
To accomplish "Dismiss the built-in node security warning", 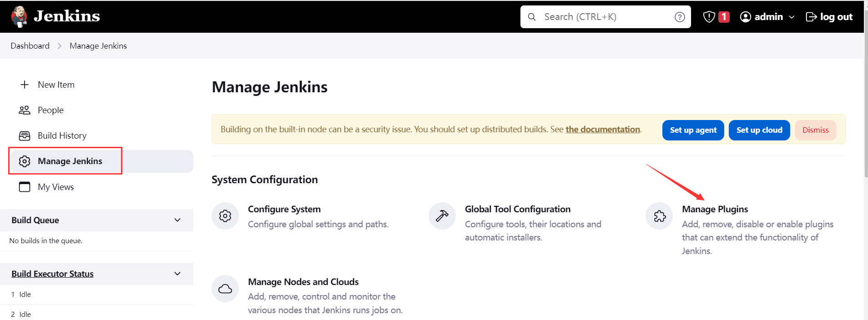I will (815, 130).
